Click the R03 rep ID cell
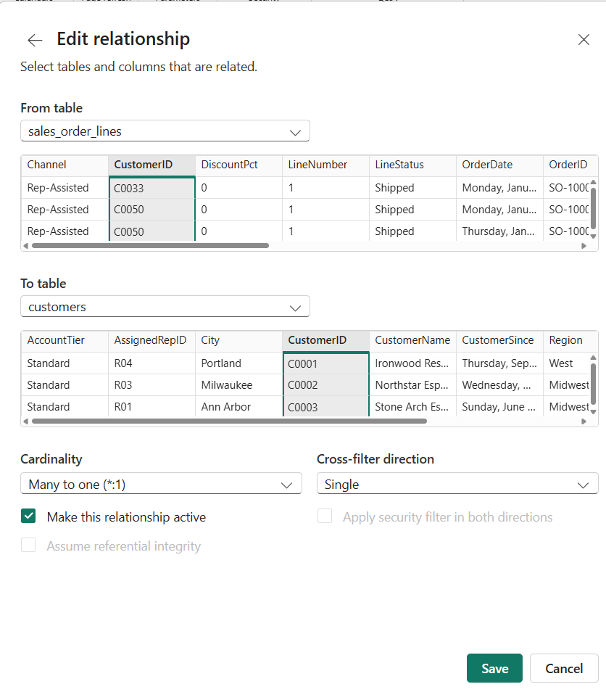The image size is (606, 700). (151, 385)
